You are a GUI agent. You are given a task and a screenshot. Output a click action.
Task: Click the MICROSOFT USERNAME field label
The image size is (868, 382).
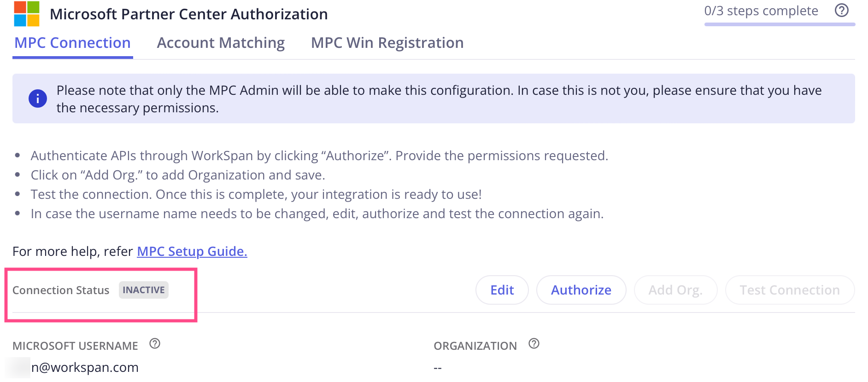tap(75, 346)
